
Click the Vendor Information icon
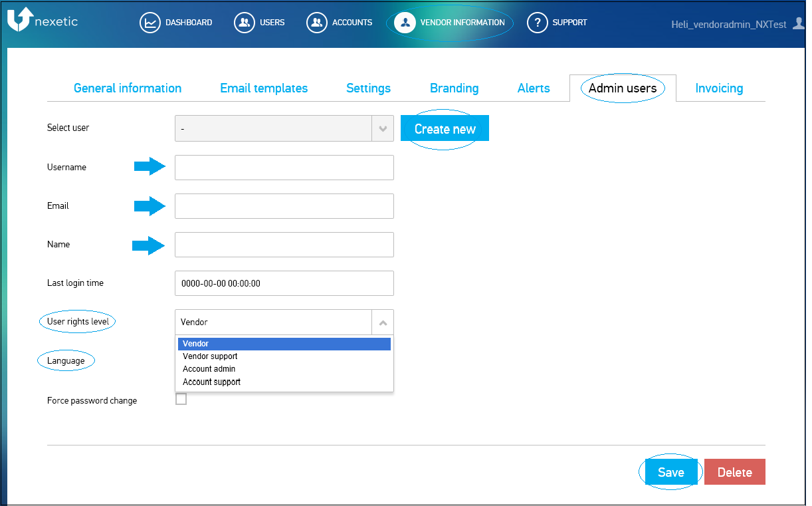[405, 23]
